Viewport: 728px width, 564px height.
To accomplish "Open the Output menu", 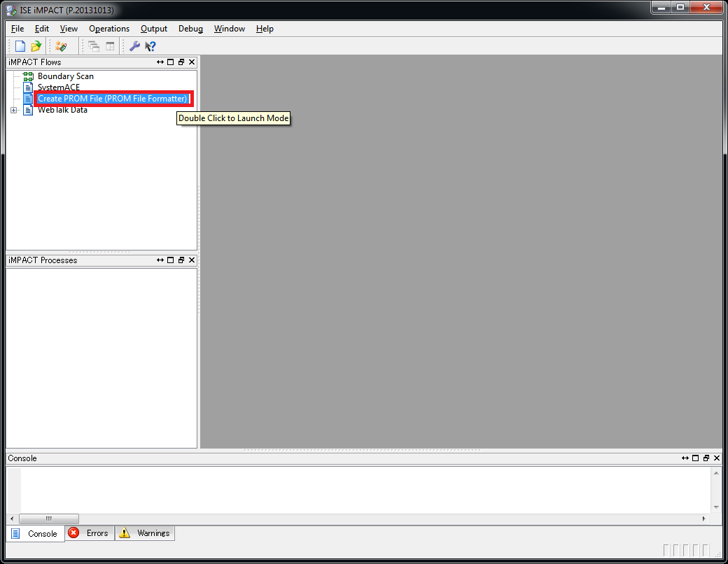I will click(154, 29).
